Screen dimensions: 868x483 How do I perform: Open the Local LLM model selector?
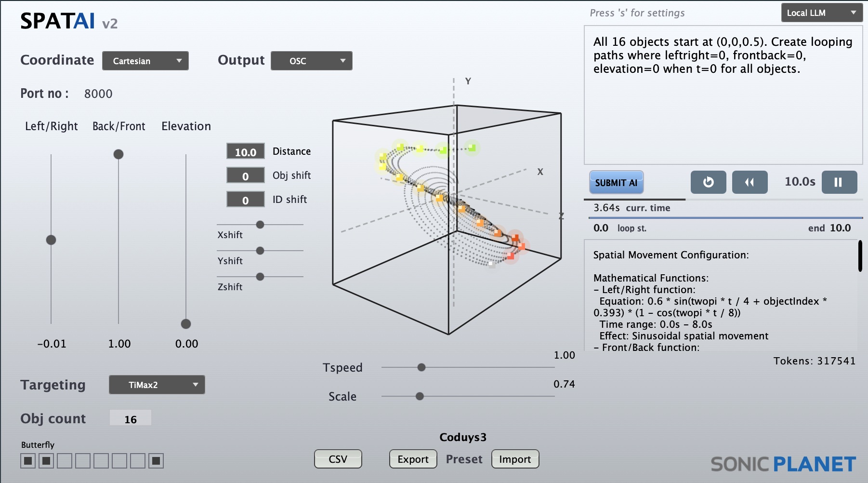coord(821,13)
